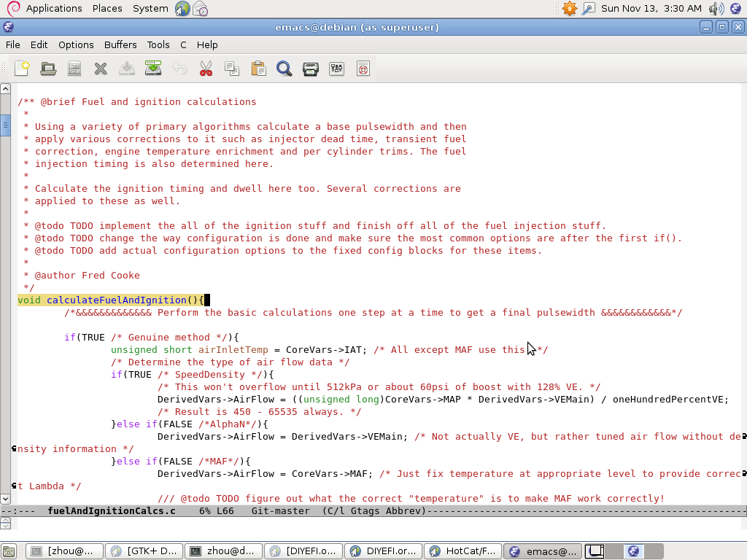Open preferences with the customize icon

coord(337,69)
